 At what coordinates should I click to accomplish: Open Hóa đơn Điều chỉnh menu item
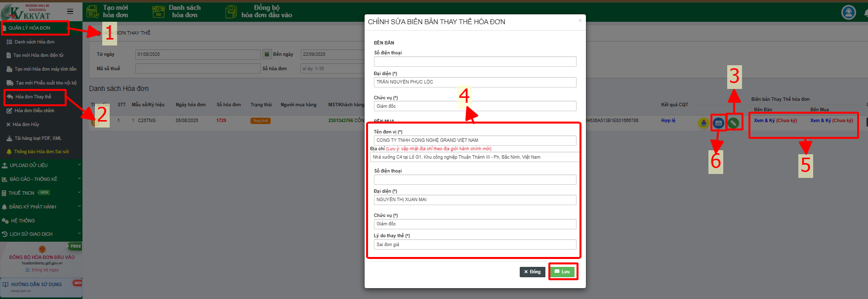(34, 111)
